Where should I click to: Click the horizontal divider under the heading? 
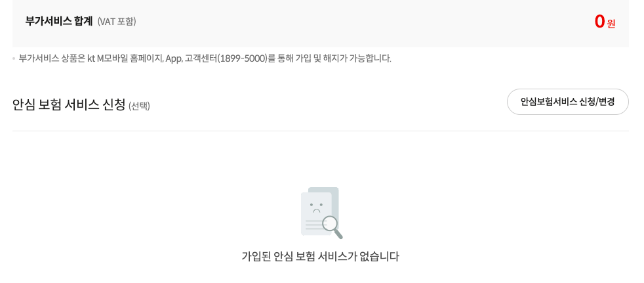pos(320,131)
